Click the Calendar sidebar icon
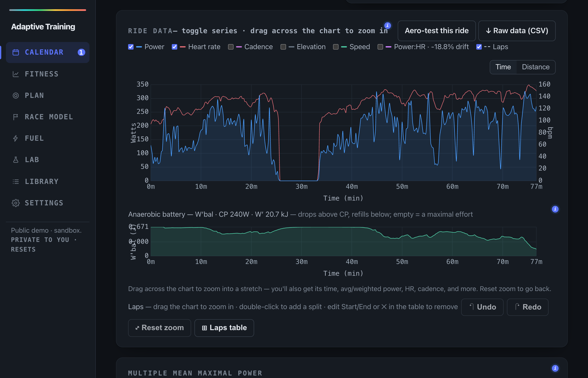 point(16,52)
